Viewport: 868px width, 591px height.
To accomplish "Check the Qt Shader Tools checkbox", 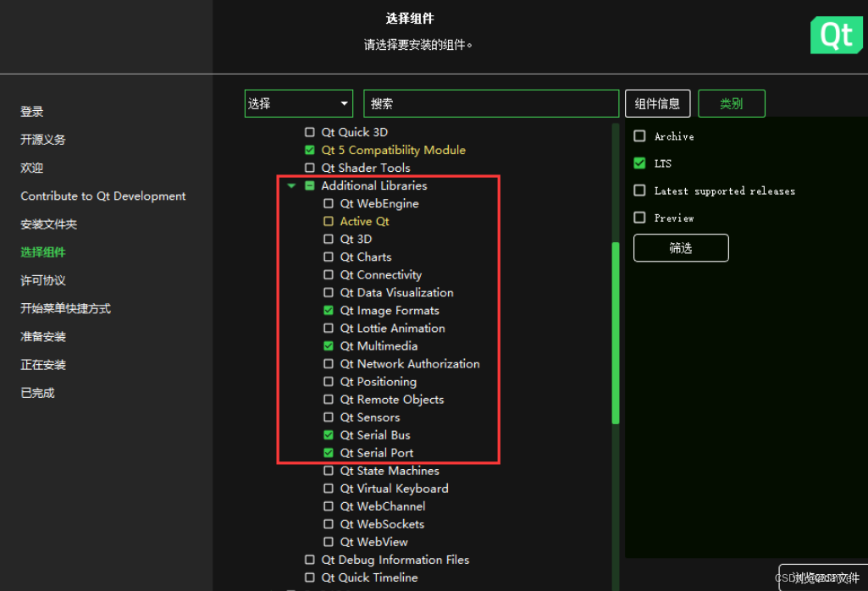I will pos(309,168).
